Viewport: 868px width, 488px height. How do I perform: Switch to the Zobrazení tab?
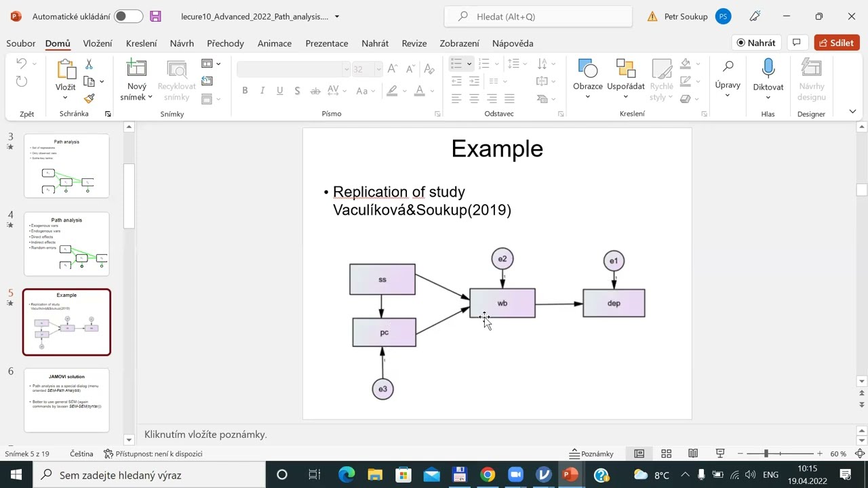pyautogui.click(x=460, y=43)
